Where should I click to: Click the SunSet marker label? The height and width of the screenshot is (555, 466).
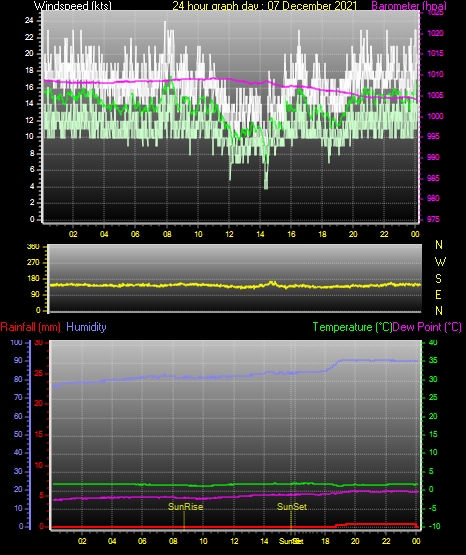292,507
